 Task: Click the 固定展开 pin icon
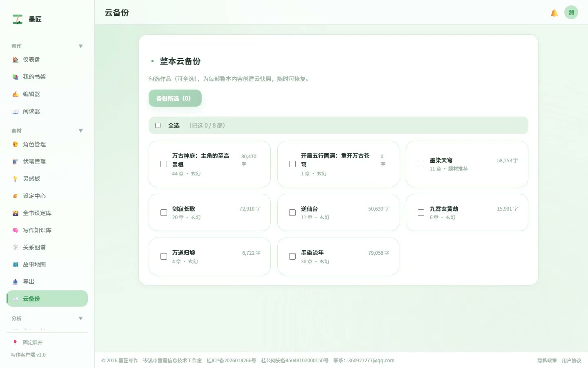coord(15,343)
